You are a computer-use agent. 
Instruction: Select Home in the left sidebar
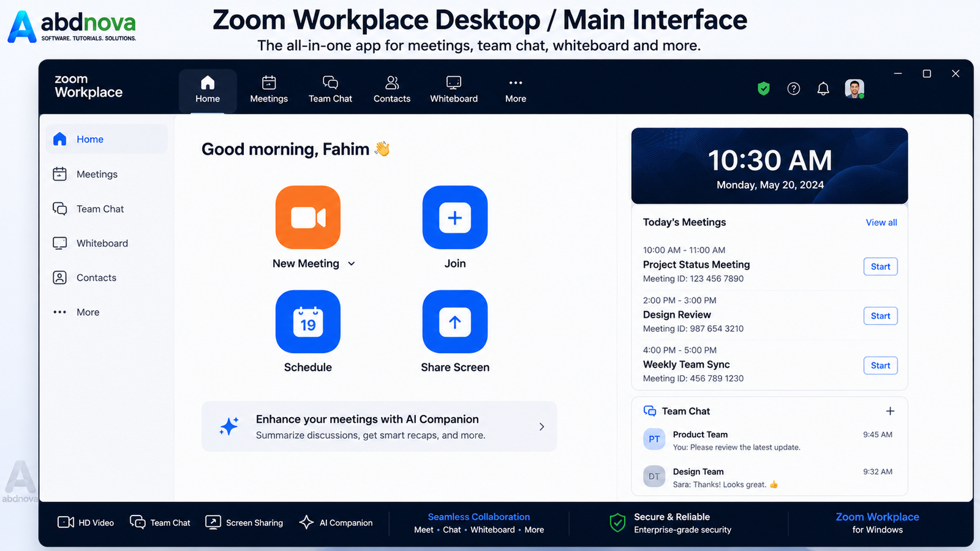(x=107, y=139)
